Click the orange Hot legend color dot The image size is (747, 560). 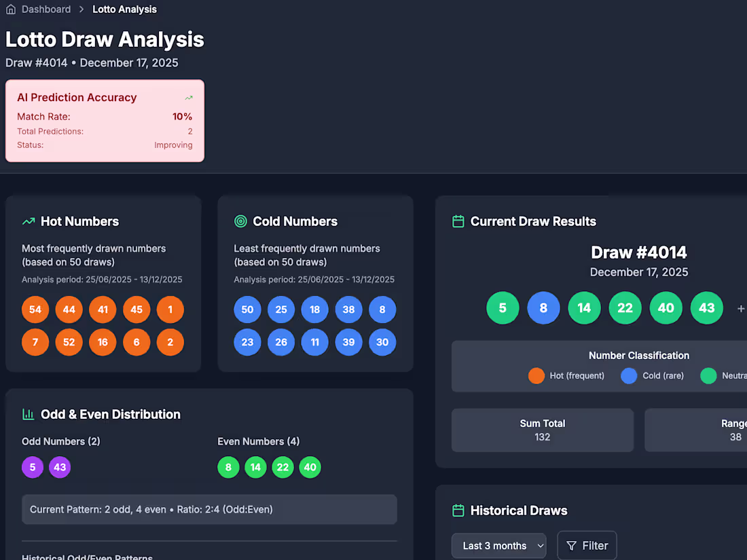click(x=536, y=375)
